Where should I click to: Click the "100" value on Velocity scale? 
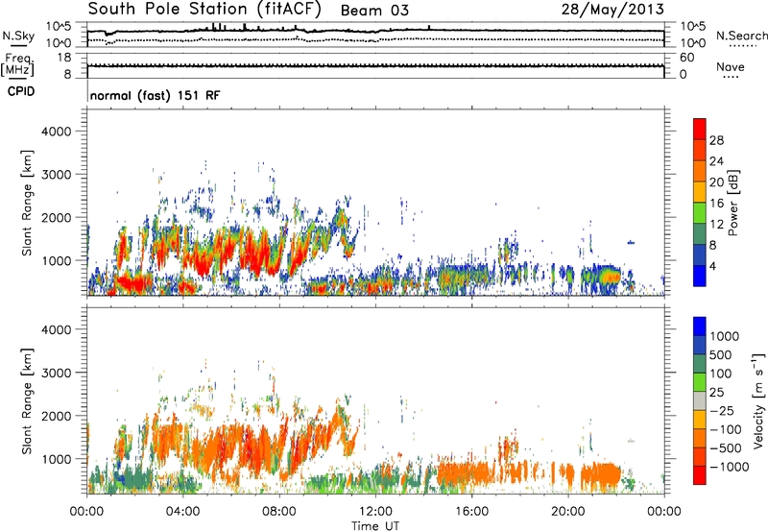coord(721,374)
